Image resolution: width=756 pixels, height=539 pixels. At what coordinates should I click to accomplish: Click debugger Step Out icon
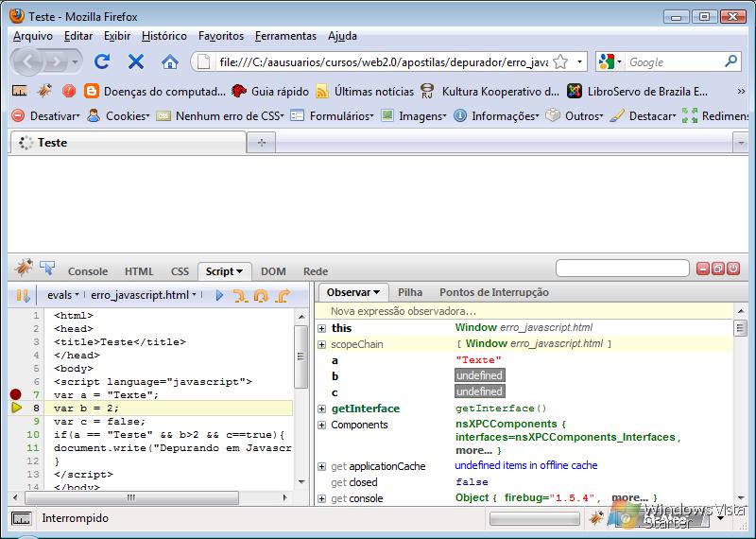click(x=282, y=295)
